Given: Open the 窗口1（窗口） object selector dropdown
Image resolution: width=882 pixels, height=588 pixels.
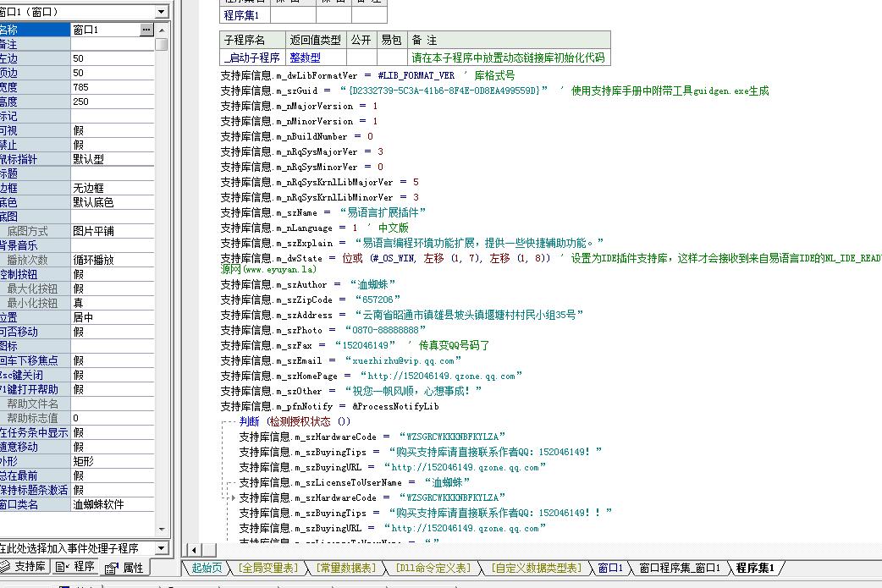Looking at the screenshot, I should tap(162, 11).
